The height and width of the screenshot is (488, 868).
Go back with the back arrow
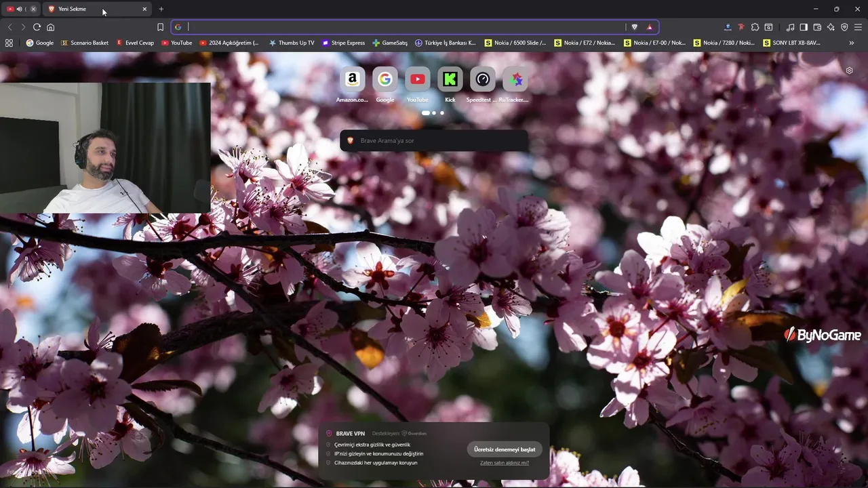(x=9, y=27)
